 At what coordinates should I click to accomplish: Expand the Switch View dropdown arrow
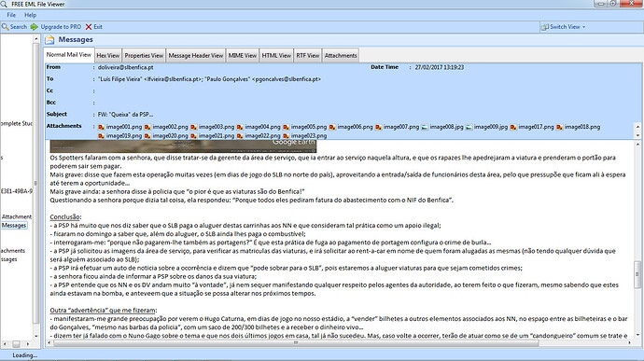pyautogui.click(x=583, y=27)
